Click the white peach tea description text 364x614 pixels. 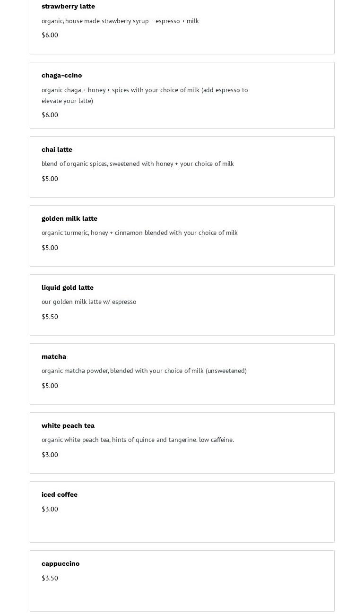pos(138,440)
